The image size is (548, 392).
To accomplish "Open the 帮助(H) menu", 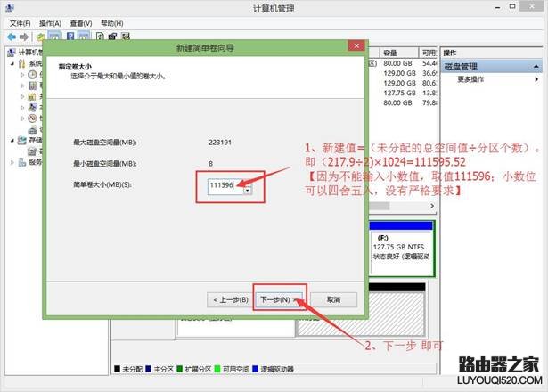I will (112, 23).
